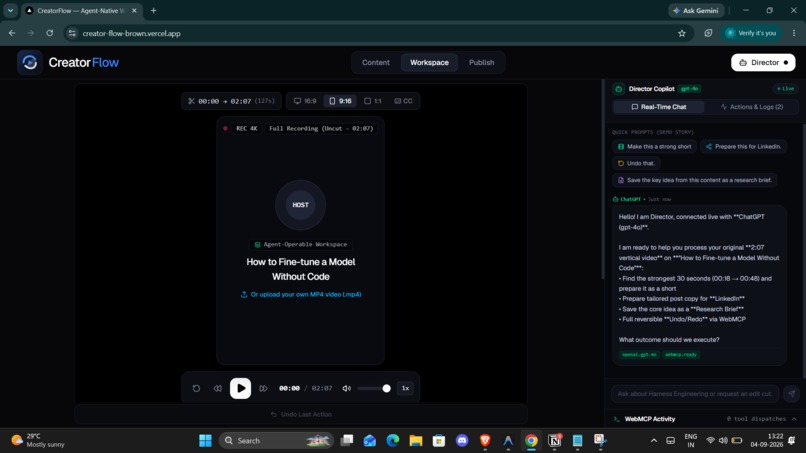
Task: Change the 1x playback speed
Action: [405, 388]
